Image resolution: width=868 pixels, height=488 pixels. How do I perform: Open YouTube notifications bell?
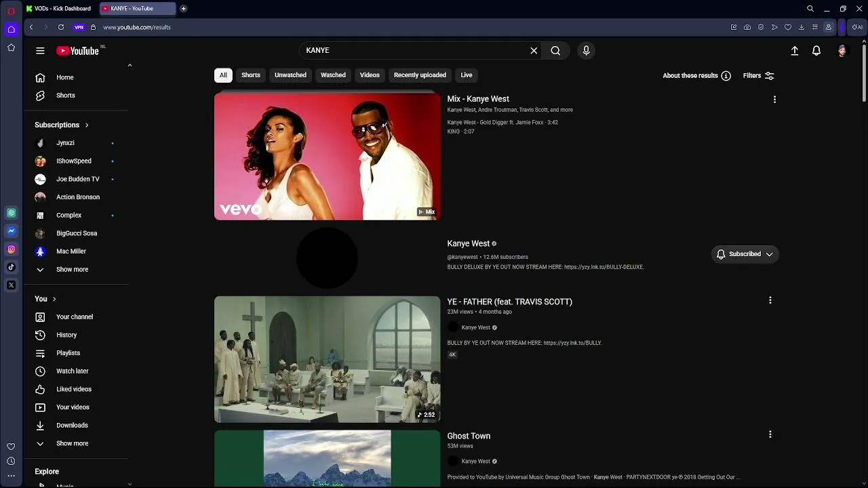816,51
